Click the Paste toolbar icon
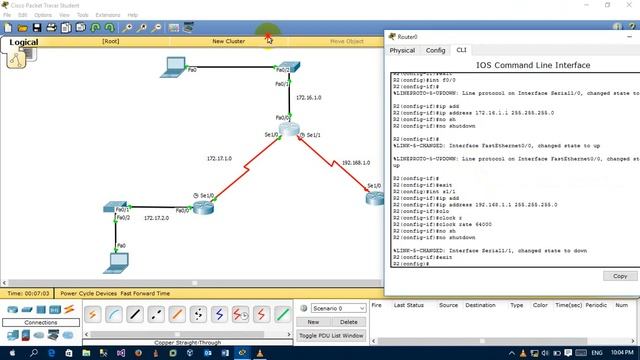Screen dimensions: 640x360 coord(81,28)
